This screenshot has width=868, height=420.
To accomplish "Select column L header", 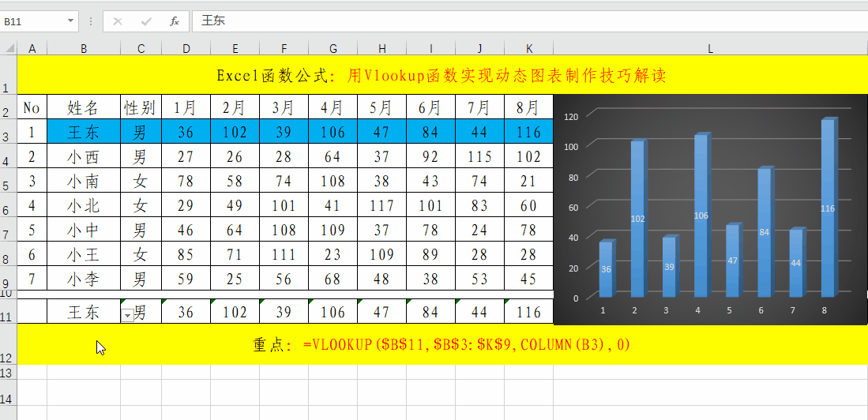I will (x=710, y=49).
